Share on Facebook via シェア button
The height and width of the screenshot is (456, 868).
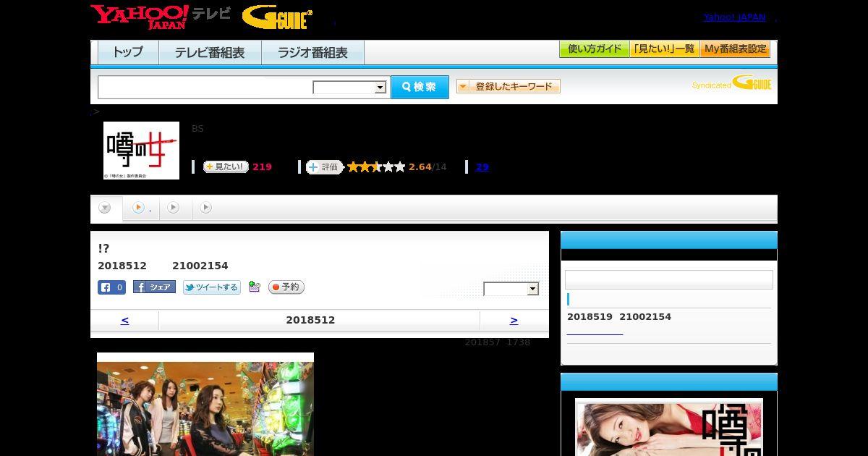[x=154, y=287]
